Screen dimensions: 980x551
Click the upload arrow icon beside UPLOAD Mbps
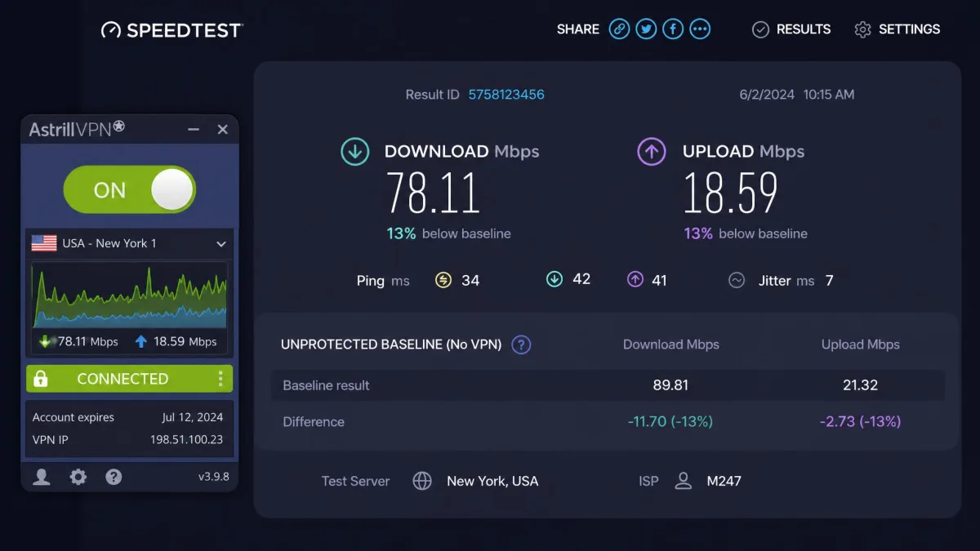pyautogui.click(x=652, y=151)
